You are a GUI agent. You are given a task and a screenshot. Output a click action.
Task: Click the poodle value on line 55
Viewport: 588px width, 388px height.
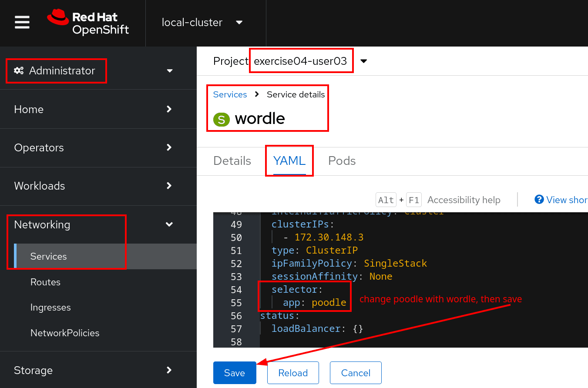coord(329,302)
